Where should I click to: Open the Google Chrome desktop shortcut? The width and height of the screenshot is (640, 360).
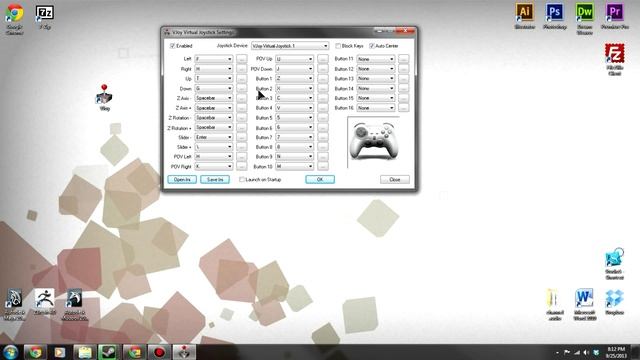pyautogui.click(x=15, y=18)
